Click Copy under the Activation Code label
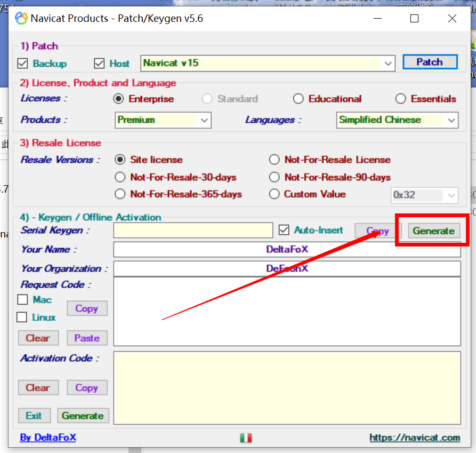476x453 pixels. click(87, 388)
